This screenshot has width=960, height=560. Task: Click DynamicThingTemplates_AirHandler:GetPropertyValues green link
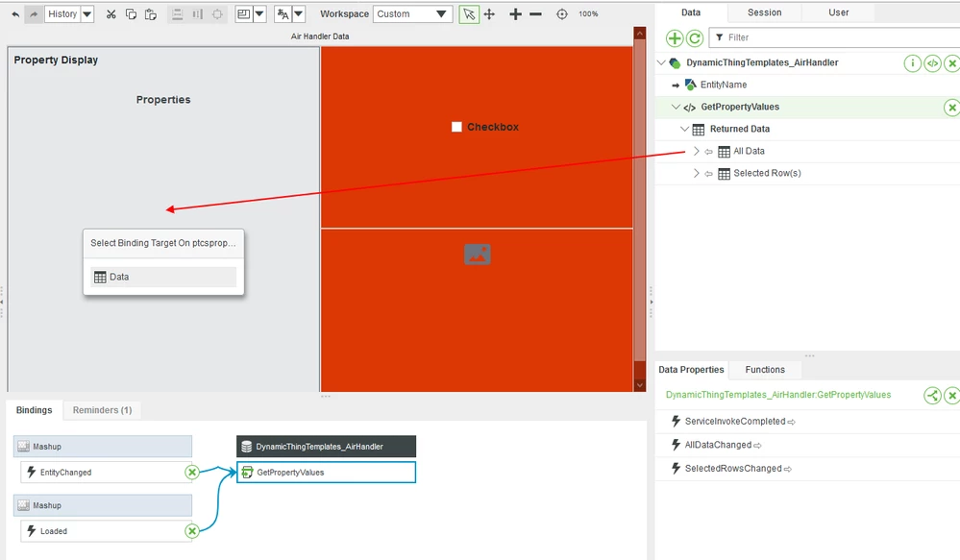778,395
